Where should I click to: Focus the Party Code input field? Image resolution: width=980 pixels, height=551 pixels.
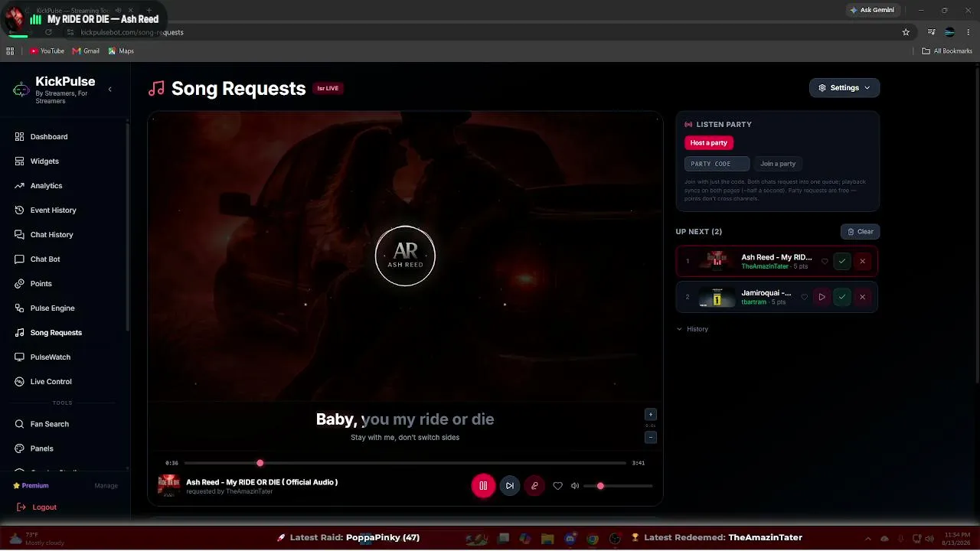(717, 164)
